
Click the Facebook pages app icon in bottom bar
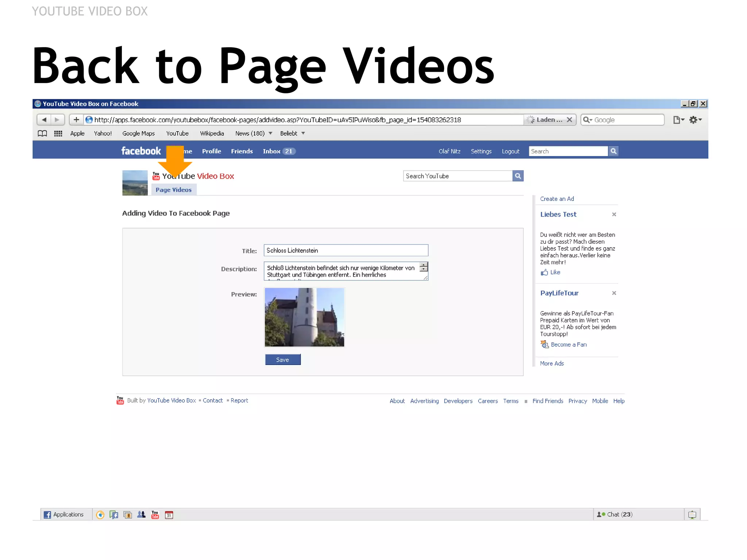click(x=114, y=514)
